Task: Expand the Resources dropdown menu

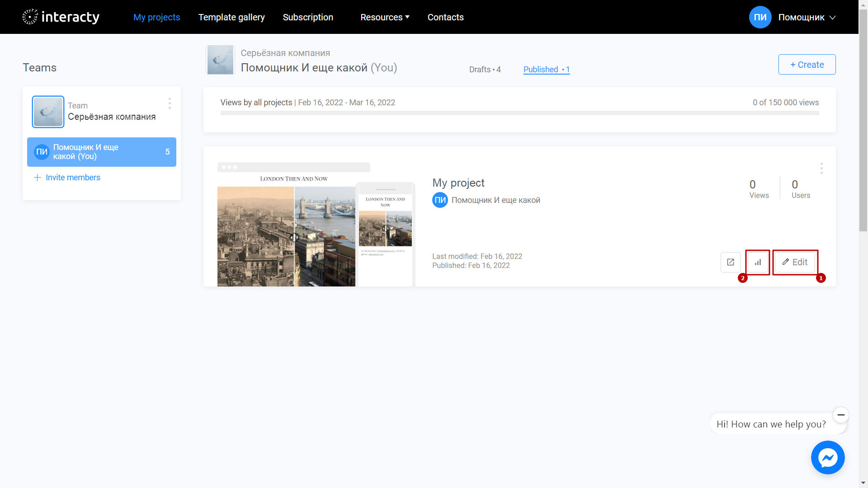Action: click(384, 17)
